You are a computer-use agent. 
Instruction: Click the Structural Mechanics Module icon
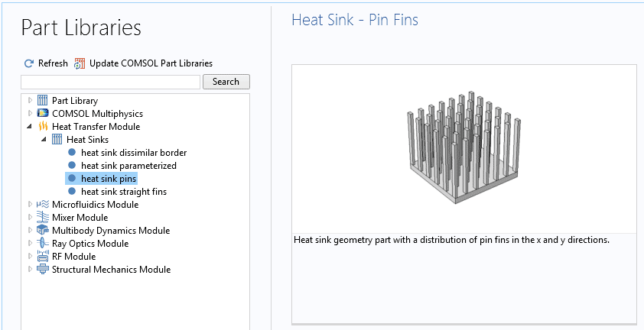point(42,270)
